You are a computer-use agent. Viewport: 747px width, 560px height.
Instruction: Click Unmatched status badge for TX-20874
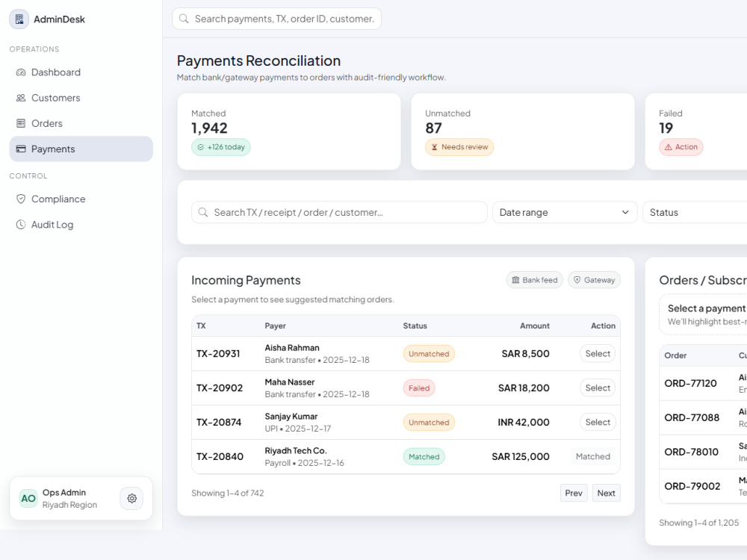pyautogui.click(x=429, y=423)
